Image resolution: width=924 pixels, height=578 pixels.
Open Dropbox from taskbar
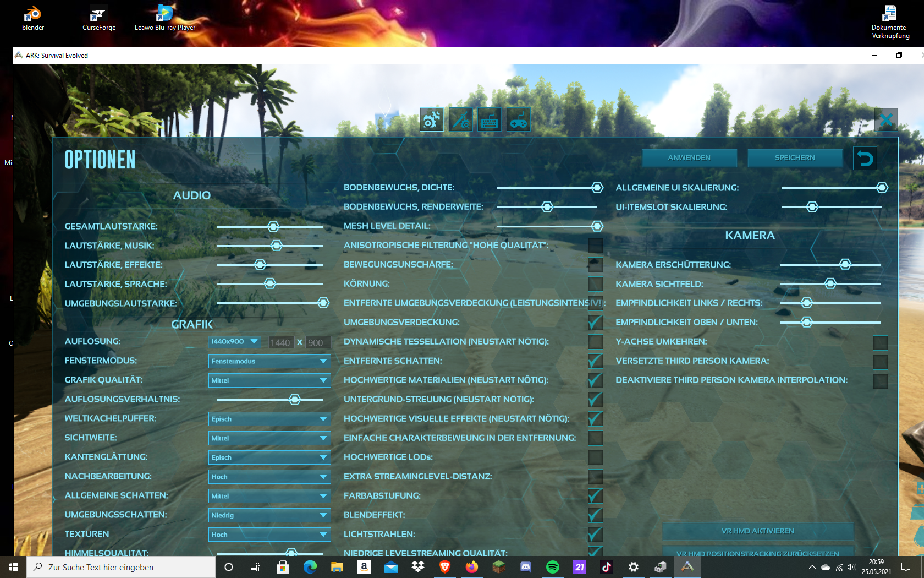(418, 567)
